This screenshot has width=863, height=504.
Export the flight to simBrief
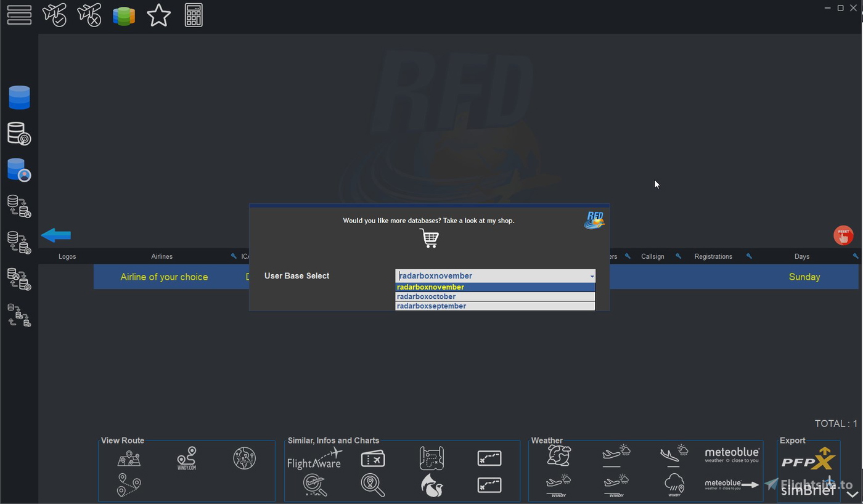pyautogui.click(x=808, y=490)
